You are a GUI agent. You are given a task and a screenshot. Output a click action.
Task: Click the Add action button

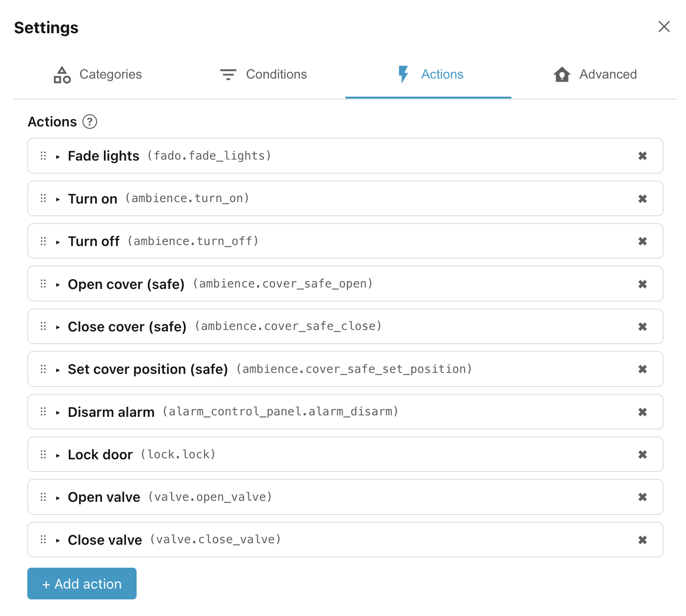click(82, 583)
